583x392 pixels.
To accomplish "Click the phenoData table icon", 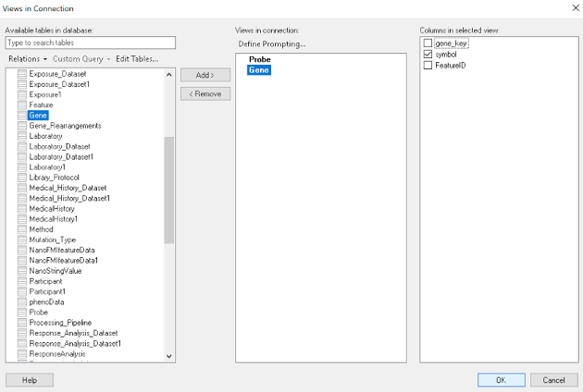I will (x=23, y=302).
